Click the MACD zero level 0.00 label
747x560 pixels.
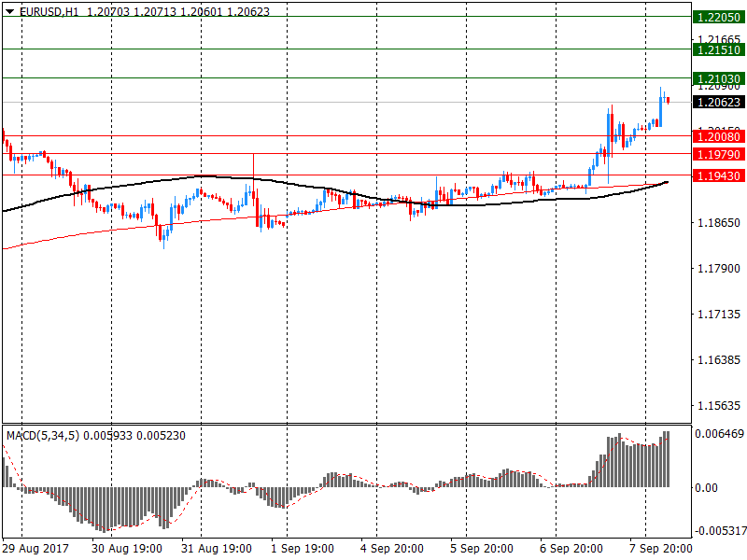click(706, 487)
